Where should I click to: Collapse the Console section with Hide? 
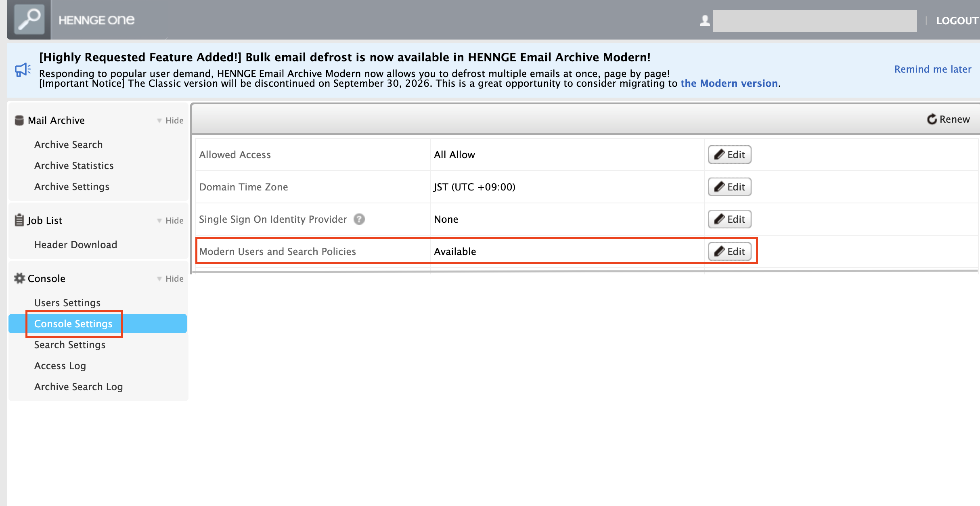(x=170, y=278)
